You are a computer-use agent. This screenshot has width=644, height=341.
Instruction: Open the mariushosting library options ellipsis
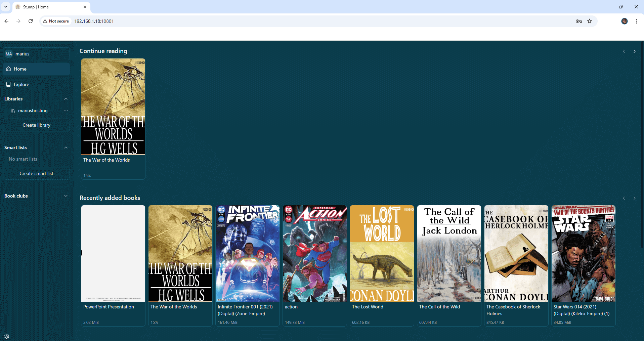[66, 111]
